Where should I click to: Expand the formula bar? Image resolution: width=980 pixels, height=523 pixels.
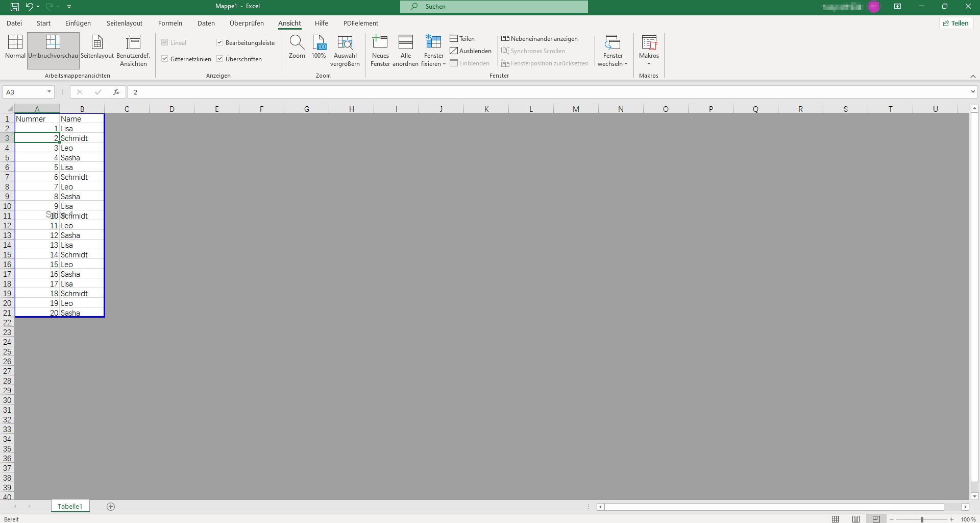pyautogui.click(x=973, y=92)
